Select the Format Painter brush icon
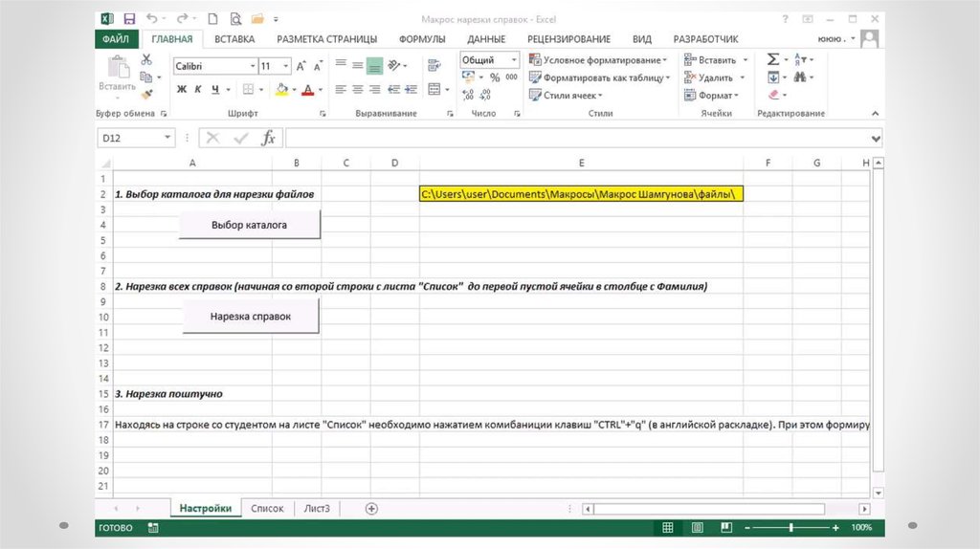 pos(146,95)
